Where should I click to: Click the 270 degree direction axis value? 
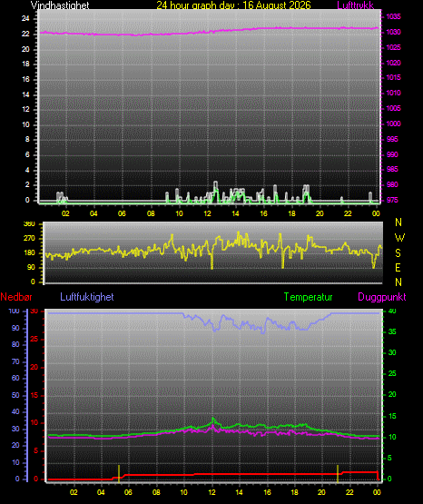(29, 239)
